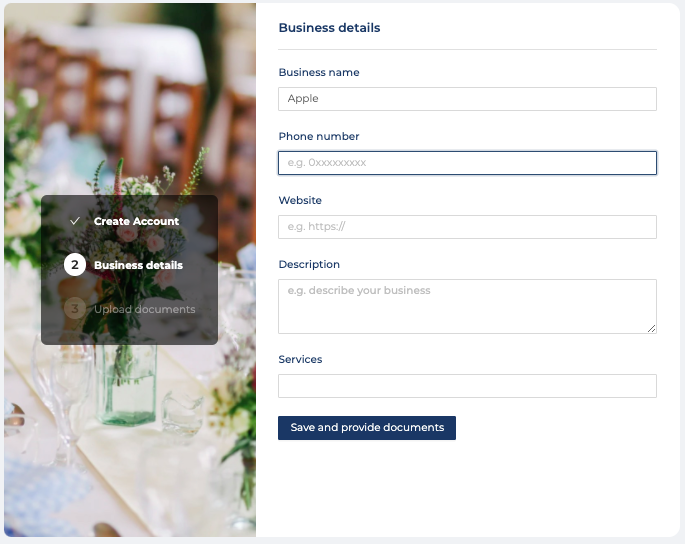The image size is (685, 544).
Task: Click into the Website URL field
Action: tap(467, 227)
